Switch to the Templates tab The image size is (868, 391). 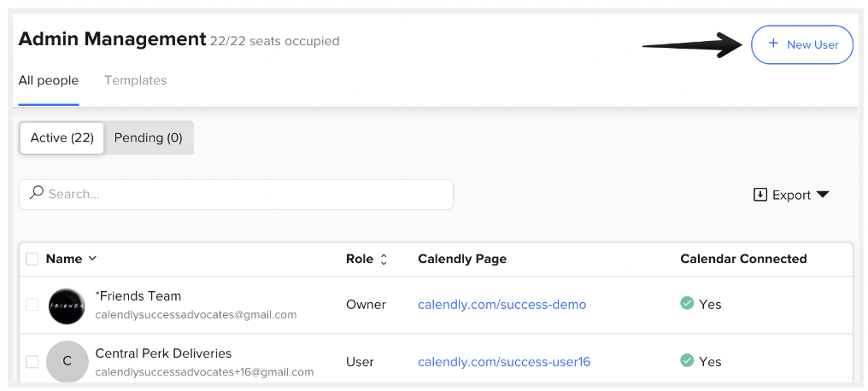tap(136, 81)
